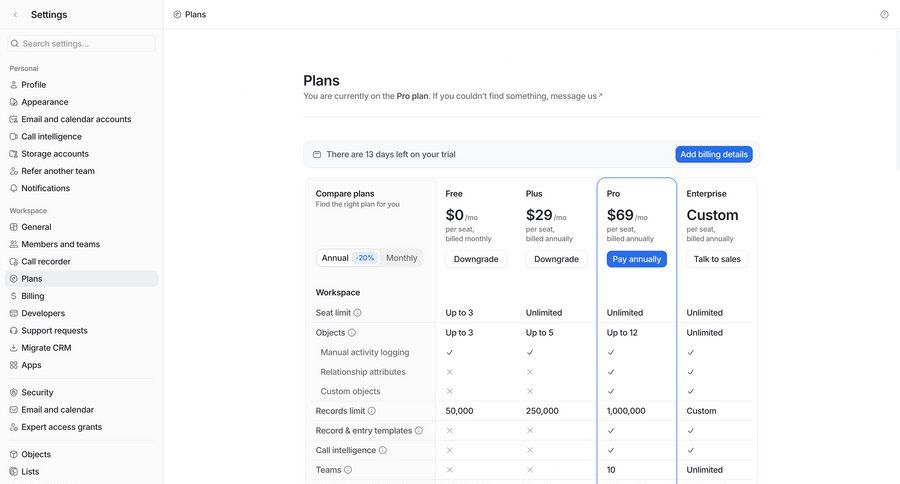Open Refer another team page
Screen dimensions: 900x484
(x=82, y=171)
